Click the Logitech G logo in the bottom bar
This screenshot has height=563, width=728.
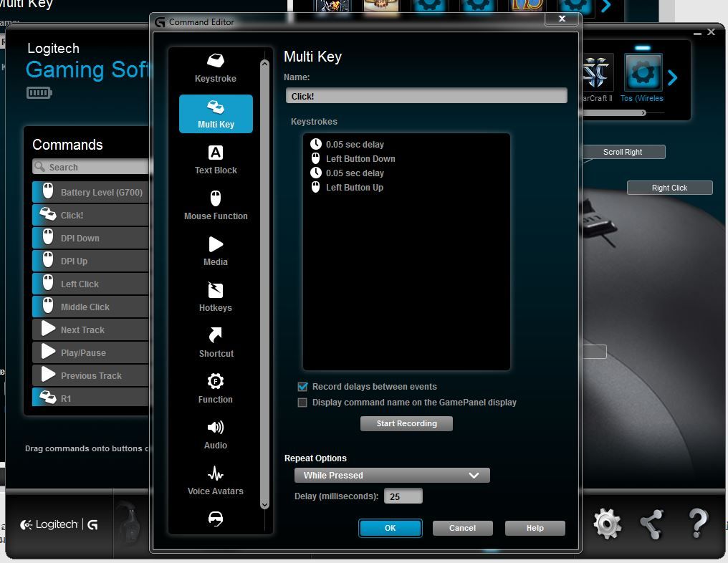click(59, 524)
